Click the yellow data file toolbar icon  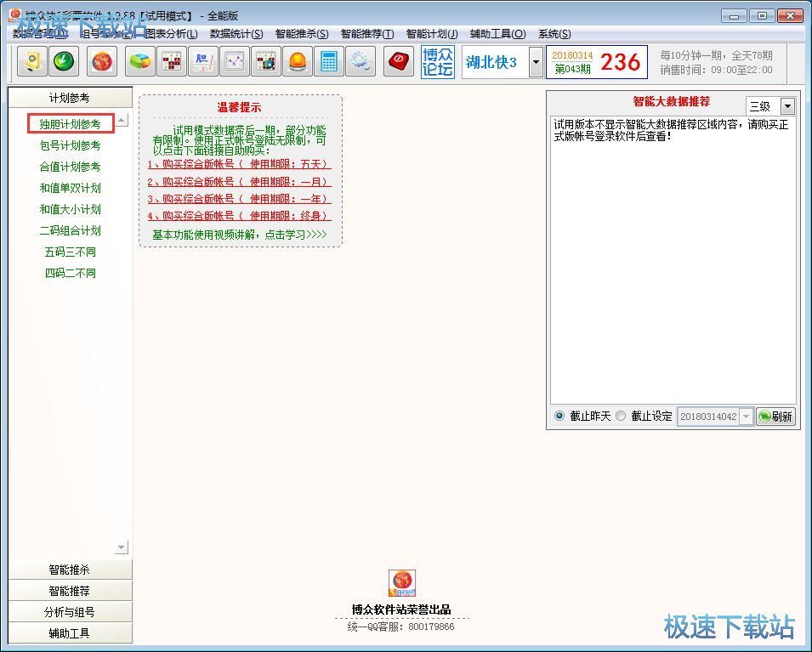point(32,61)
